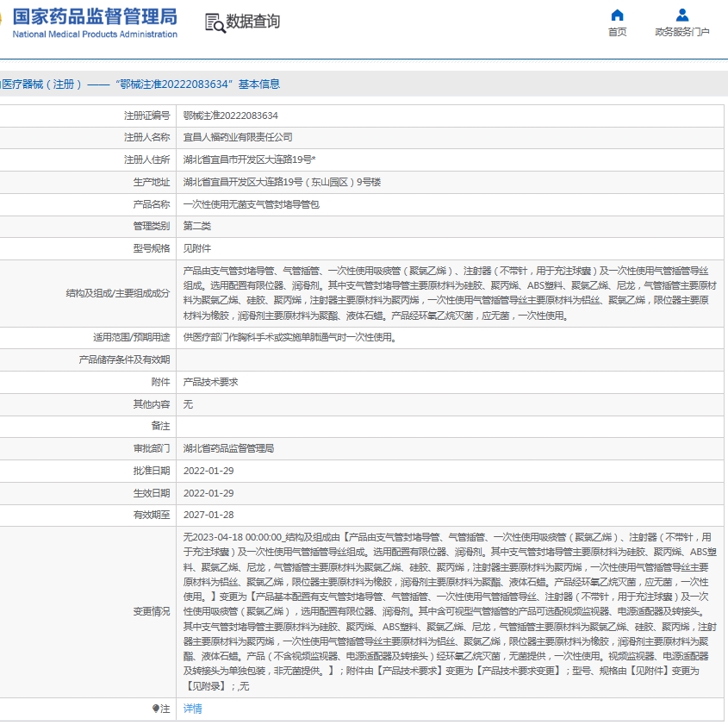The image size is (728, 725).
Task: Select the change record text starting 无2023-04-18
Action: (450, 612)
